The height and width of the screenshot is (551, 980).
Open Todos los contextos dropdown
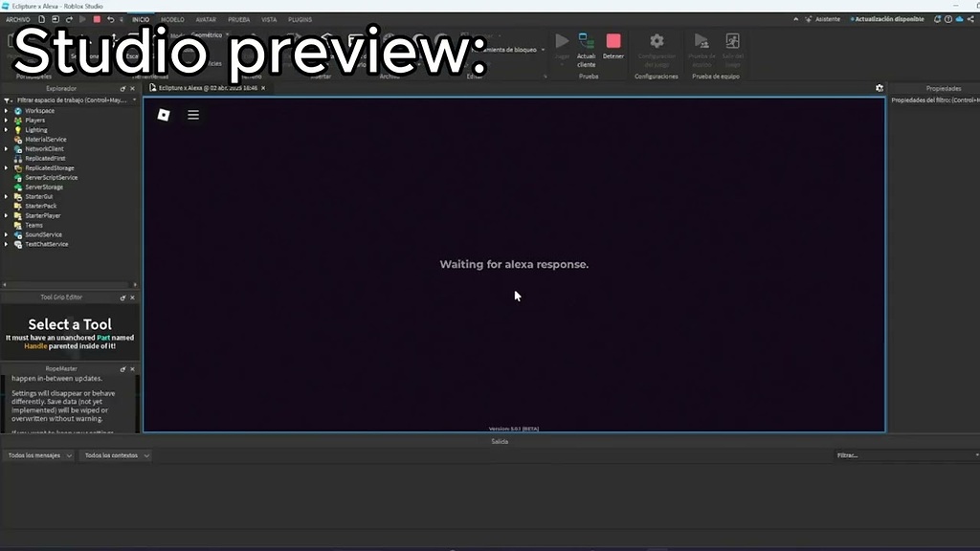click(116, 455)
